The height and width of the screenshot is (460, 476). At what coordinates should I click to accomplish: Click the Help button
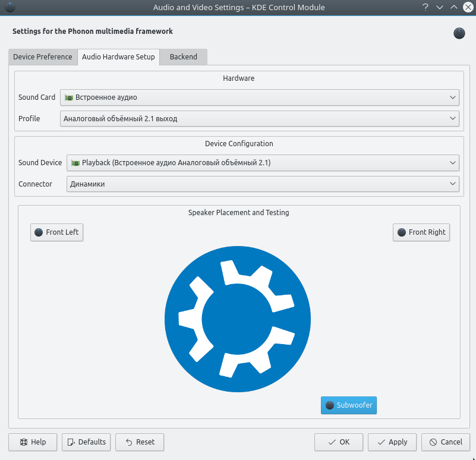pos(33,442)
